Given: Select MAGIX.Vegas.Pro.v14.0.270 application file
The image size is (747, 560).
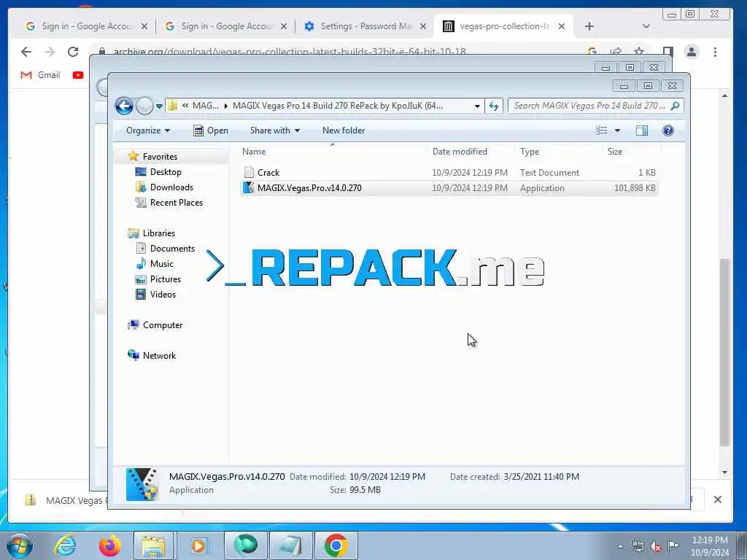Looking at the screenshot, I should tap(449, 187).
